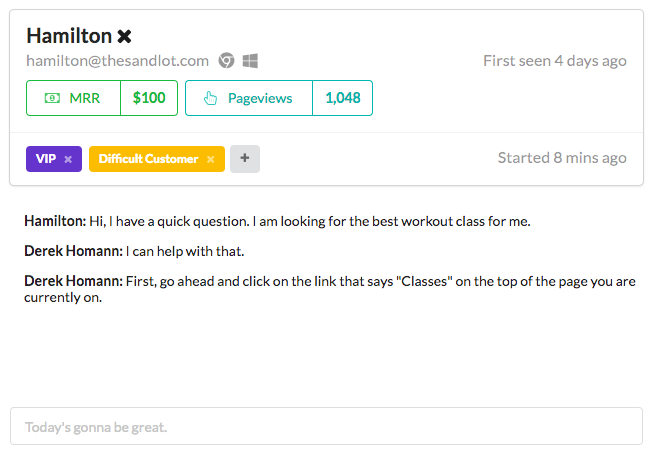This screenshot has width=667, height=454.
Task: Remove the VIP tag
Action: [68, 159]
